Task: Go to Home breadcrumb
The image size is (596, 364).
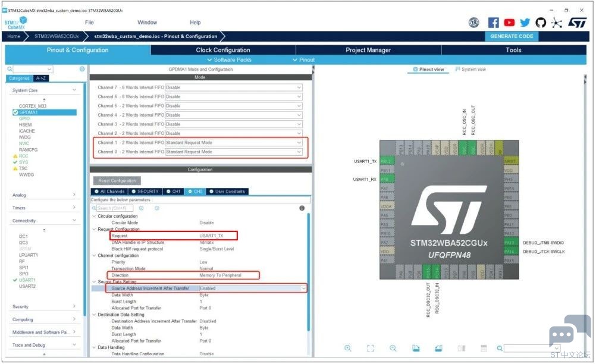Action: click(14, 36)
